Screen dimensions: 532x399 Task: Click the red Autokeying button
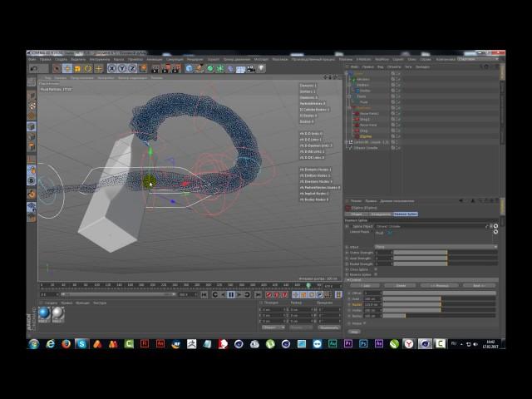(277, 295)
